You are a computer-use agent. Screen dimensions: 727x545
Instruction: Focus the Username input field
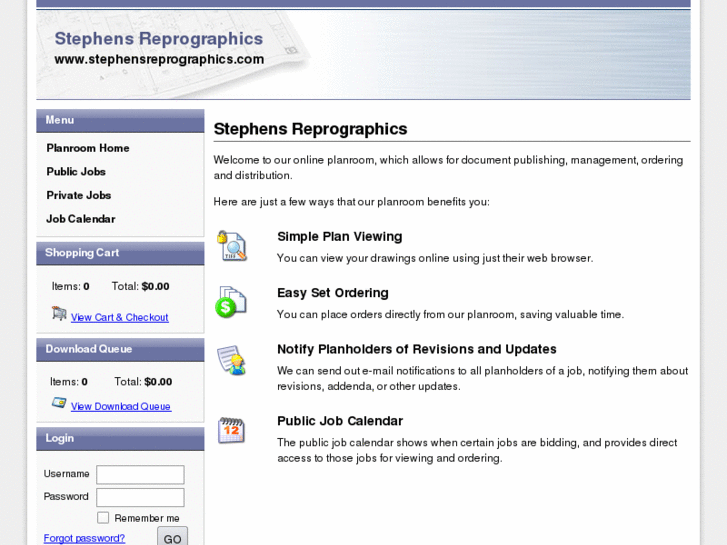tap(140, 474)
